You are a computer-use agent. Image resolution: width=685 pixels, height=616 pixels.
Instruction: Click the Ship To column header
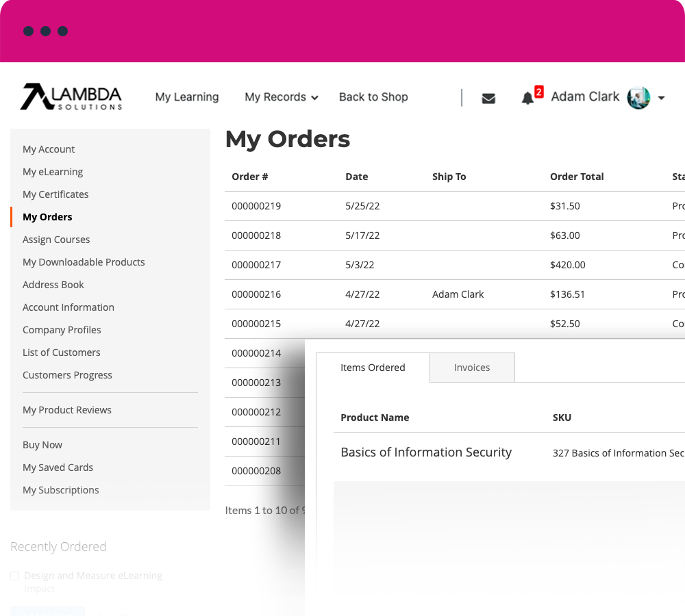(449, 177)
